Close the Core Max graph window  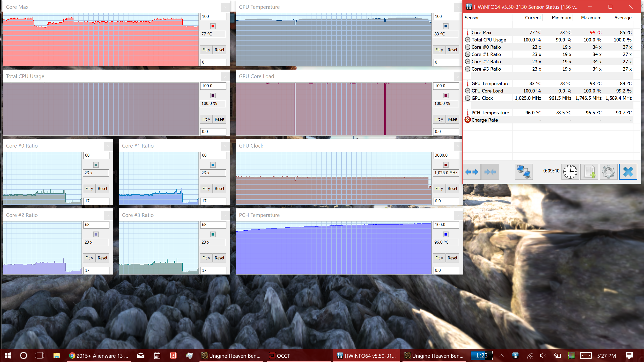(x=225, y=7)
